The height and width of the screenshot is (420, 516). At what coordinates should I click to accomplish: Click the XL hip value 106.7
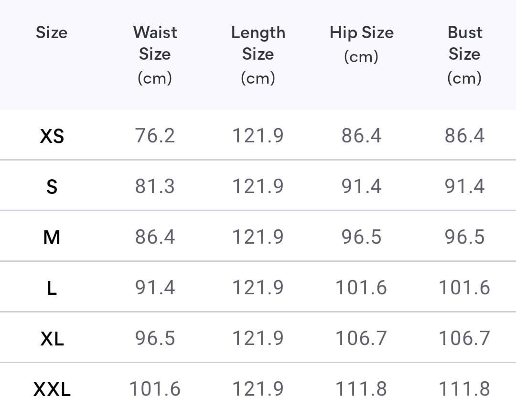361,338
